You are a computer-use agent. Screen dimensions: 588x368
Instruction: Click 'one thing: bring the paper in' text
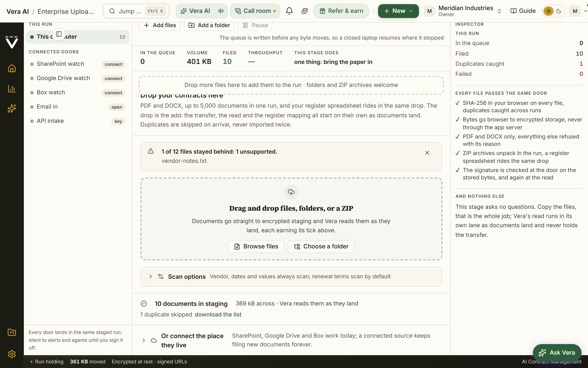point(333,62)
